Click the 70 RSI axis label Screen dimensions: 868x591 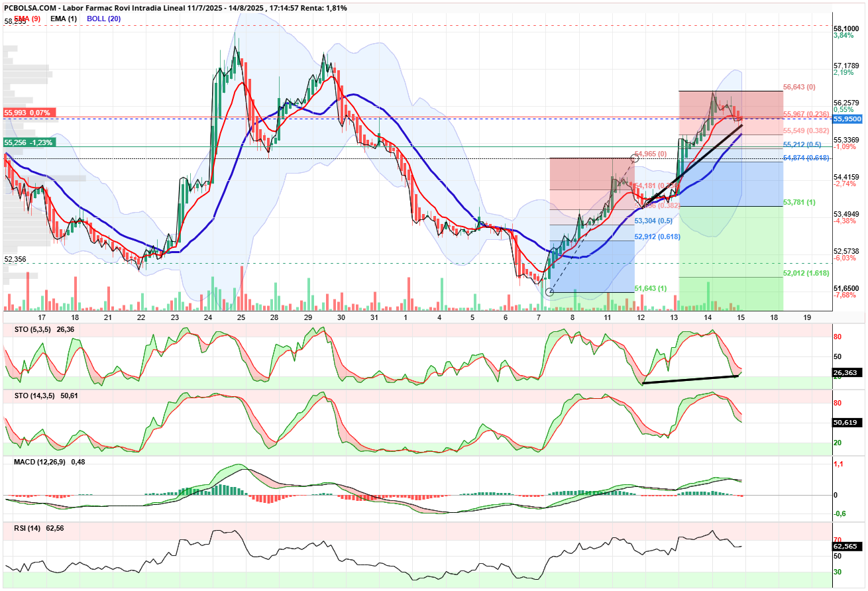(838, 540)
